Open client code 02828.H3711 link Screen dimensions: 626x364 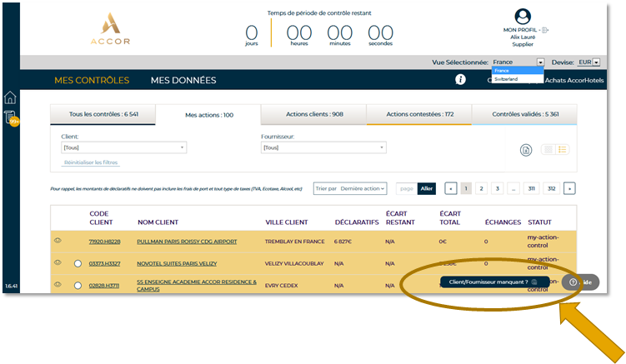click(104, 286)
